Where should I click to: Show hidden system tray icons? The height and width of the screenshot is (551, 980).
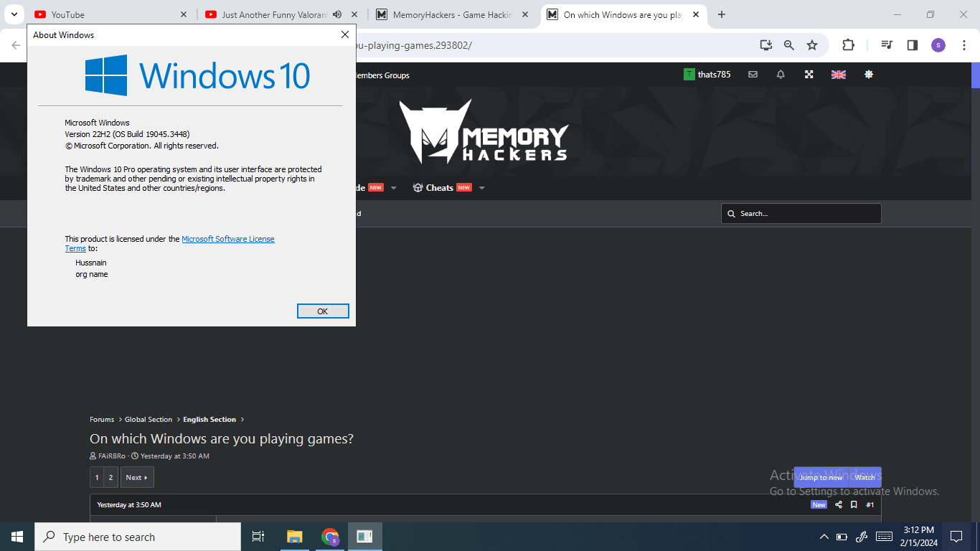(824, 537)
